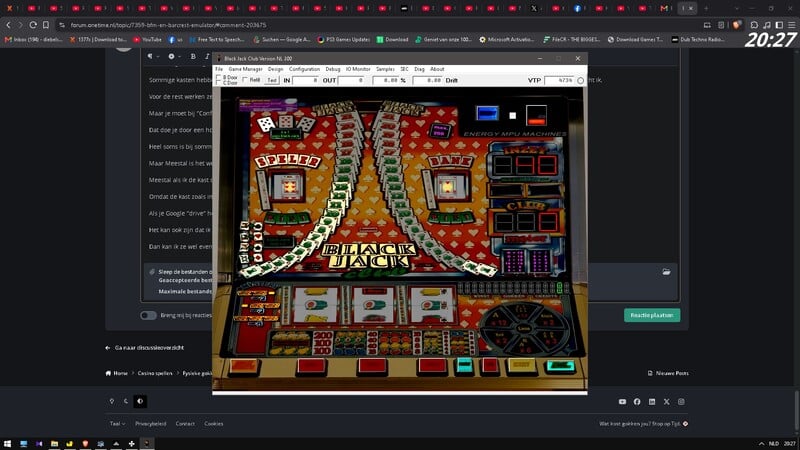Image resolution: width=800 pixels, height=450 pixels.
Task: Open the editor settings gear dropdown
Action: pos(174,56)
